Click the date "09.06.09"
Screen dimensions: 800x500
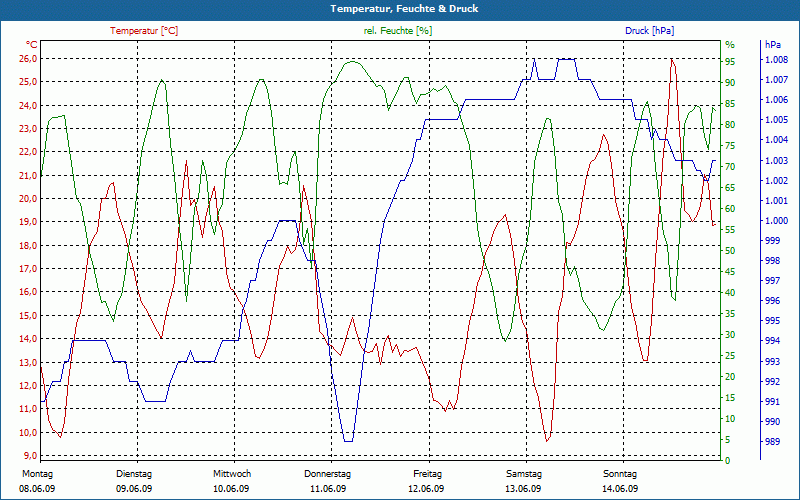pos(134,489)
